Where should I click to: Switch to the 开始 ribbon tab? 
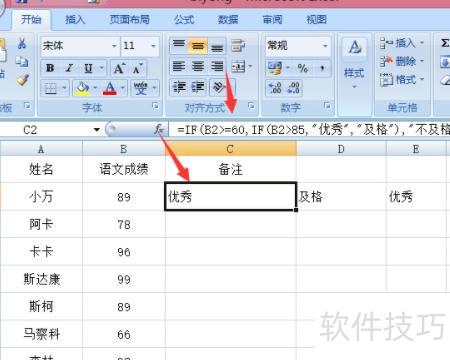click(31, 19)
